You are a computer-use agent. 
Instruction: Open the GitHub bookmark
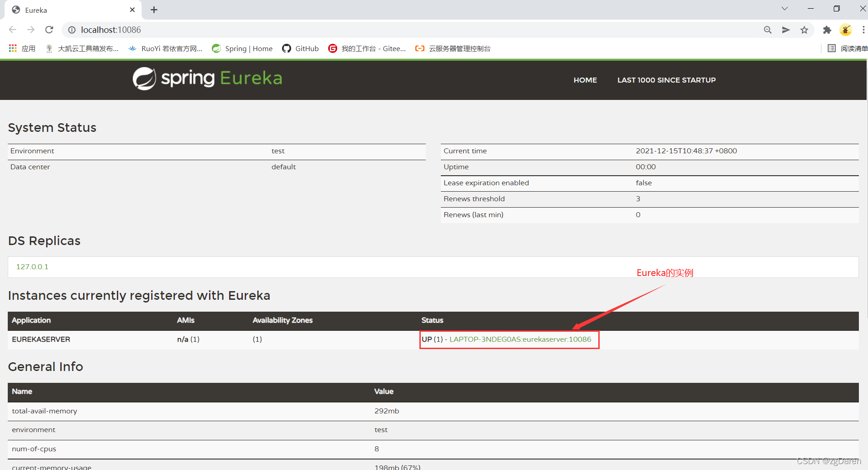coord(300,48)
